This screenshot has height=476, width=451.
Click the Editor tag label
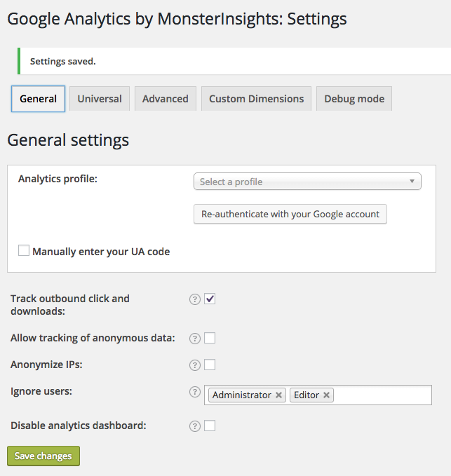(307, 395)
